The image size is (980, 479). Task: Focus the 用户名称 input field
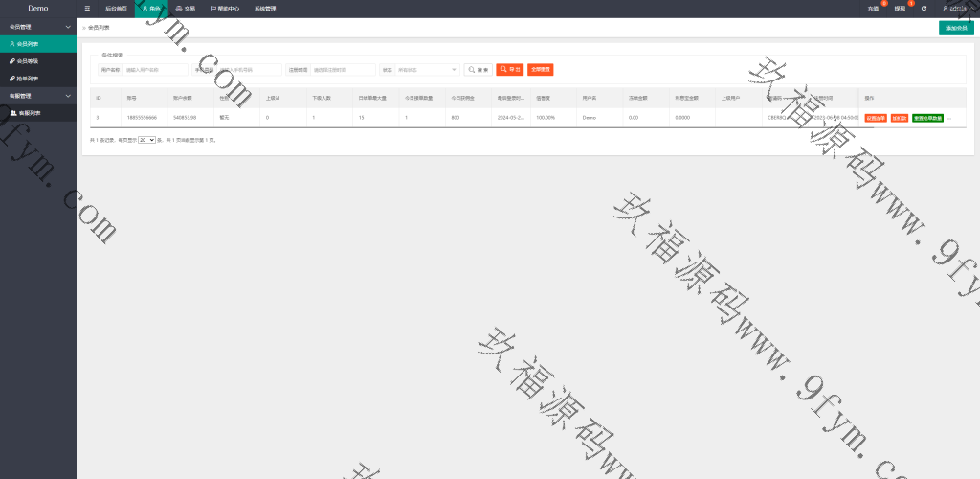click(x=155, y=70)
